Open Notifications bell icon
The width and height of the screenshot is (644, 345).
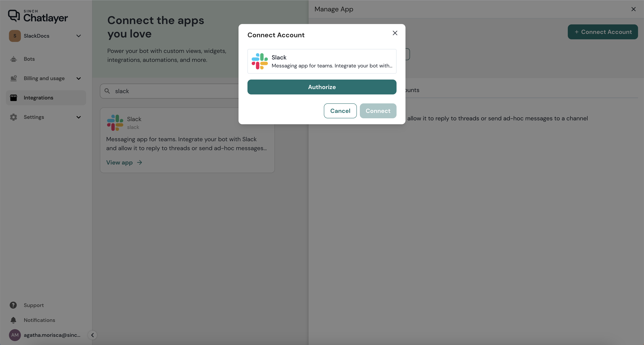[13, 320]
